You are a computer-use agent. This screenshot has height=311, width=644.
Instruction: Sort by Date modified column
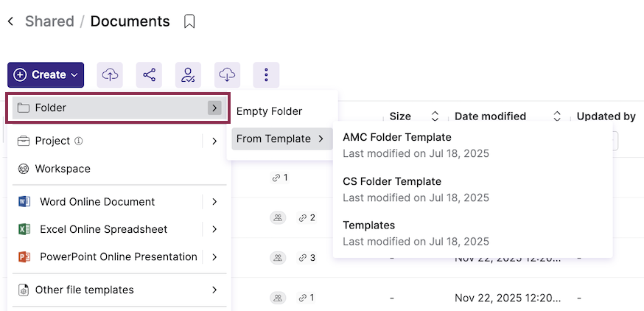click(x=490, y=116)
